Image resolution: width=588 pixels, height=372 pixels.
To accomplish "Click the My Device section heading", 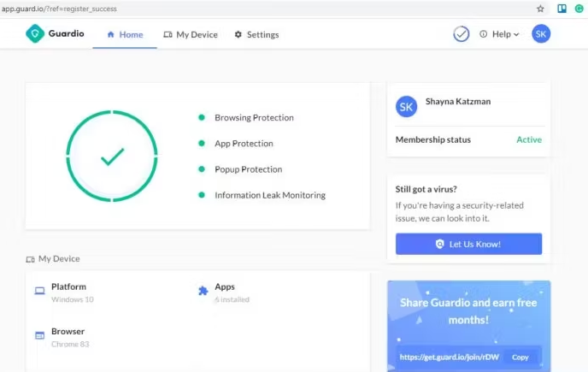I will 53,258.
